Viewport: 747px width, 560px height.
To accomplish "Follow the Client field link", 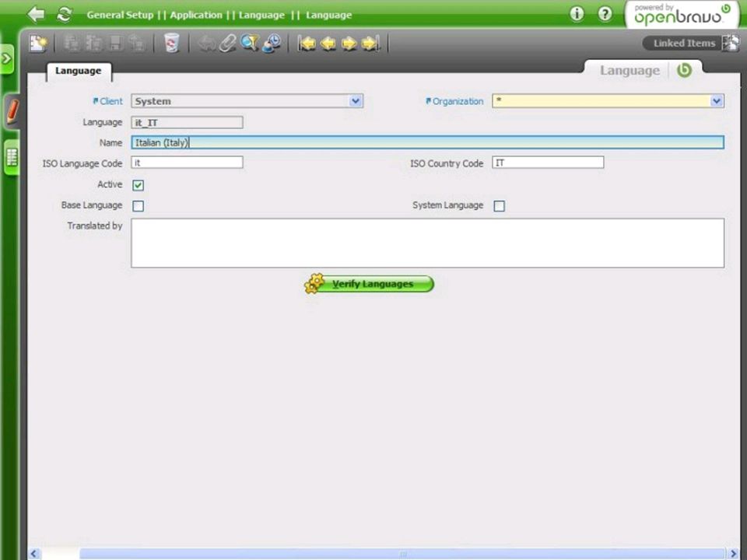I will click(x=107, y=101).
